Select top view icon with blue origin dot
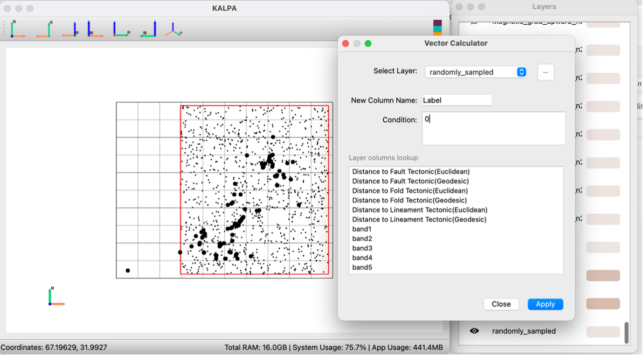 point(18,29)
